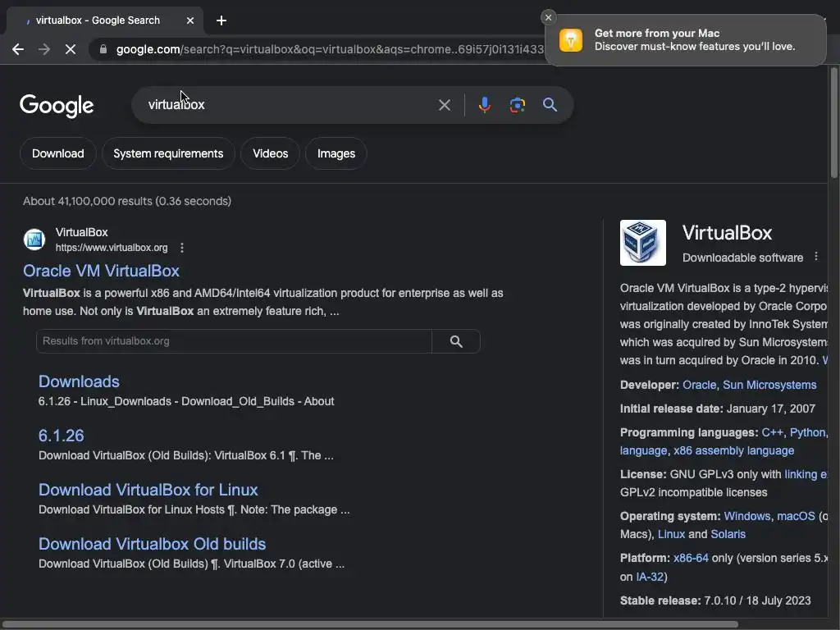Click the Results from virtualbox.org field

click(x=234, y=341)
